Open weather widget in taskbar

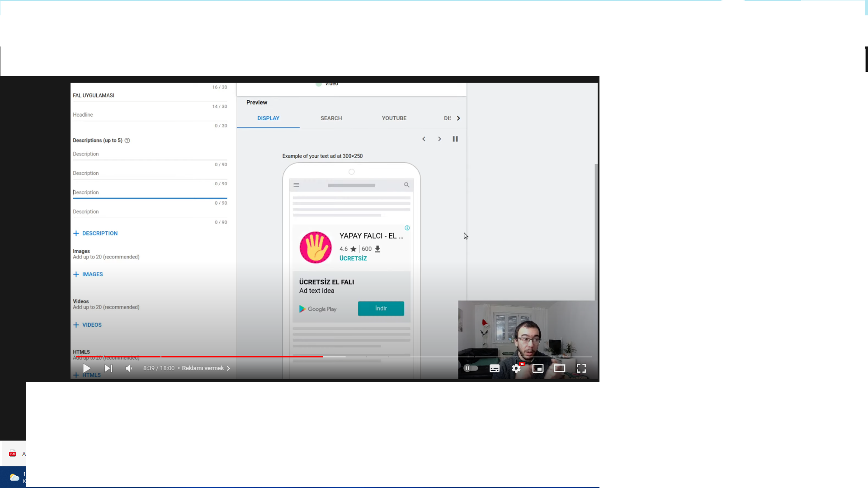[15, 477]
